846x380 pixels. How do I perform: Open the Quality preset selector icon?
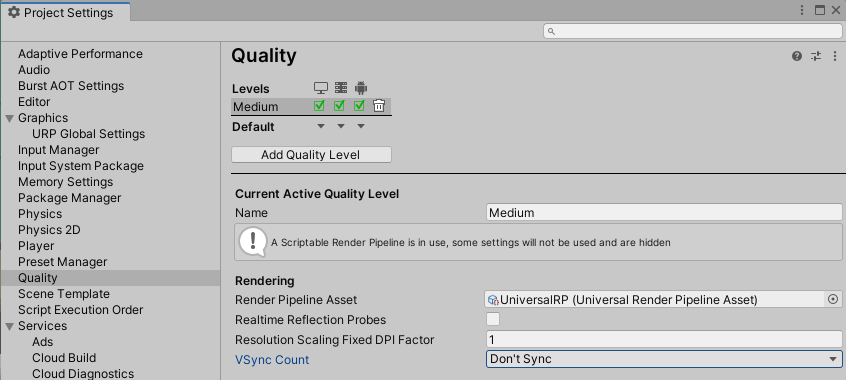pyautogui.click(x=816, y=56)
